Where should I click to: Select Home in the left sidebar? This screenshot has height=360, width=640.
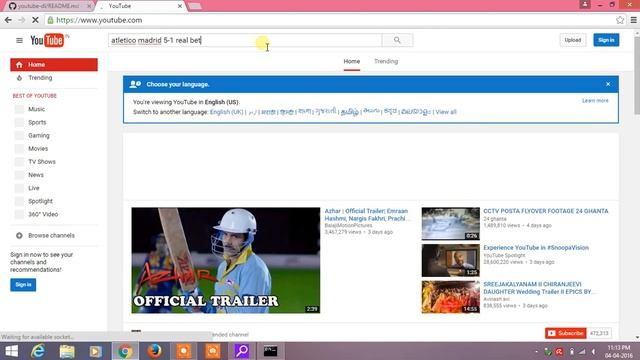tap(54, 64)
